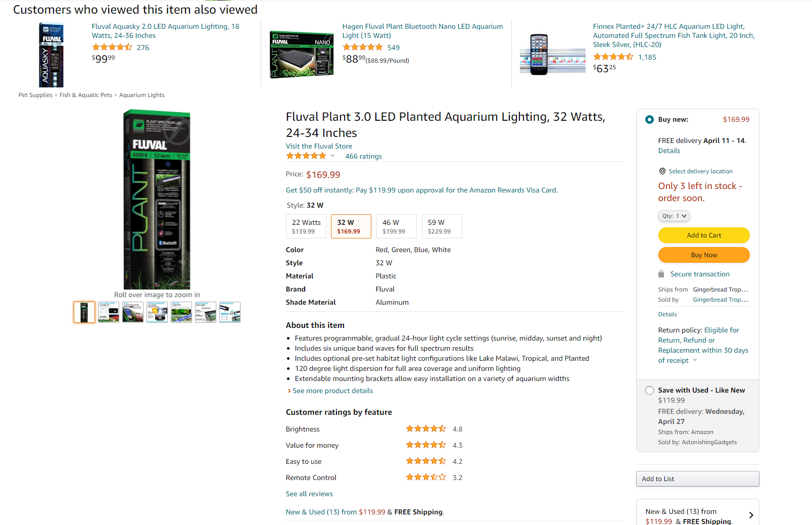Choose the 46 W style option
812x525 pixels.
point(397,226)
